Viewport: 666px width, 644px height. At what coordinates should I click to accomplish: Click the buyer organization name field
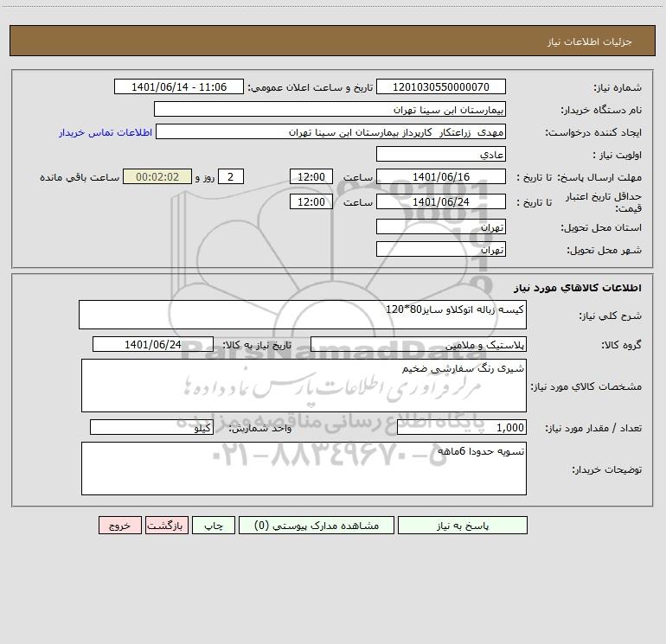pos(330,110)
